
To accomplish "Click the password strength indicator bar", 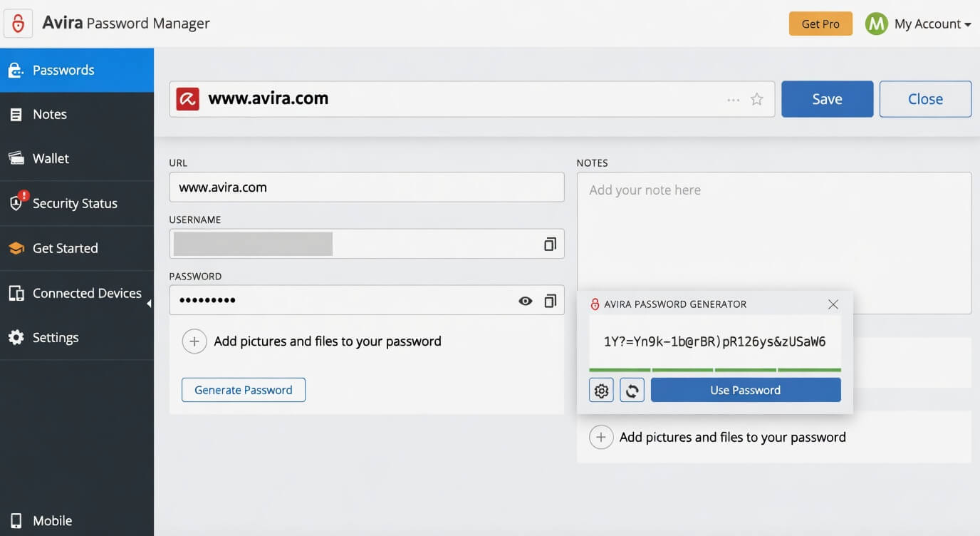I will pos(715,370).
